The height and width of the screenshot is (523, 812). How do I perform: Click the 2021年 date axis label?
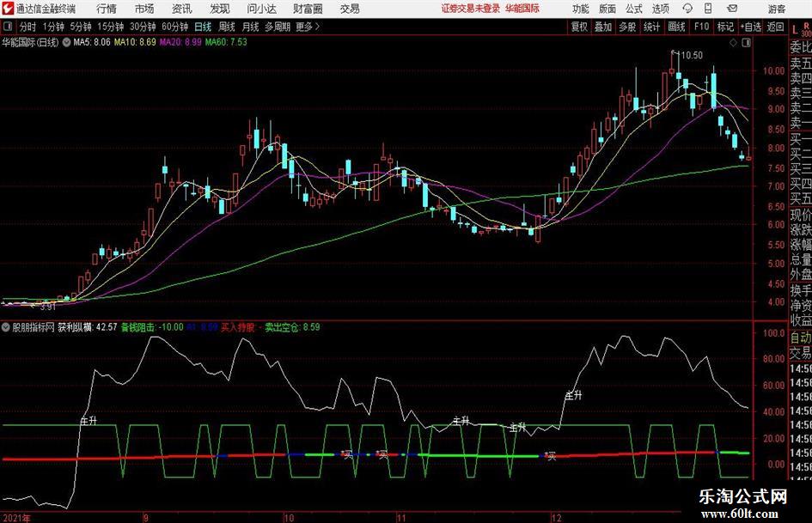(16, 518)
